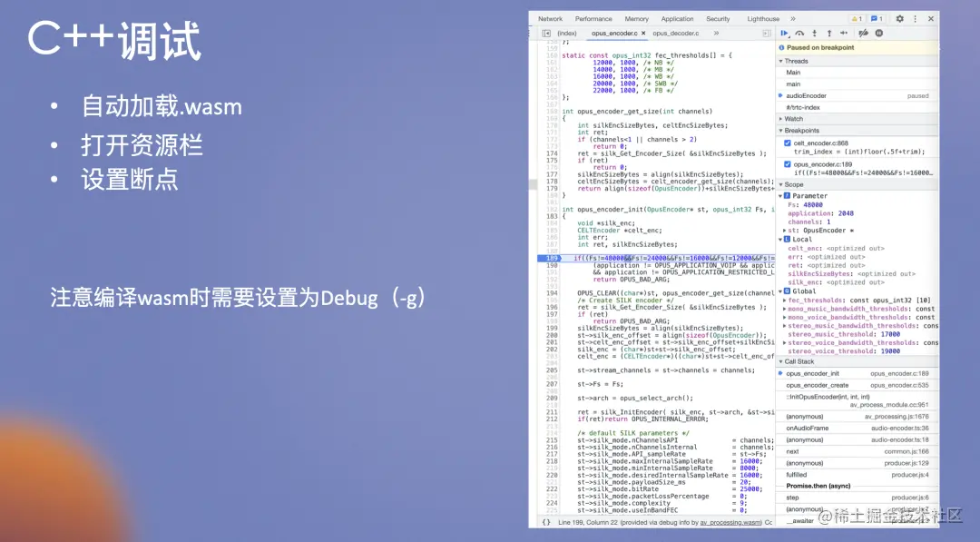
Task: Open the messages count badge
Action: coord(877,19)
